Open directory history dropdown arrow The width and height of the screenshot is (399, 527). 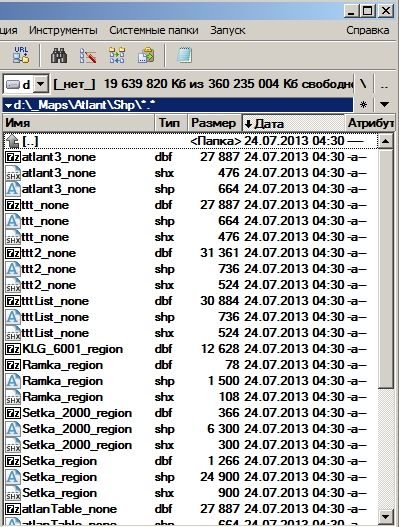coord(384,105)
